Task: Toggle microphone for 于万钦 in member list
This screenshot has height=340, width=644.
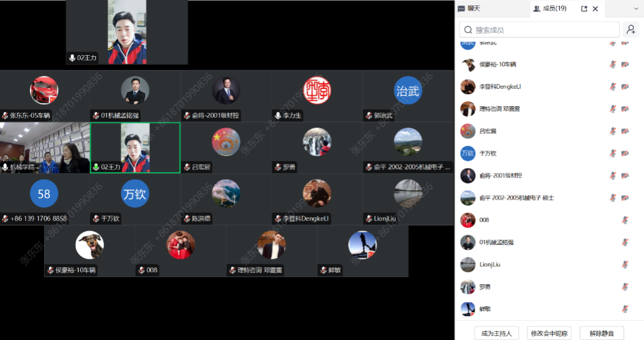Action: tap(613, 153)
